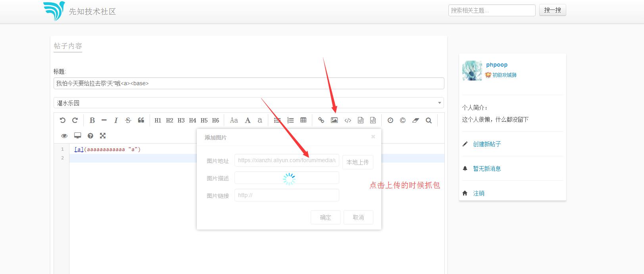Apply bold formatting with the B icon
644x274 pixels.
pyautogui.click(x=92, y=120)
